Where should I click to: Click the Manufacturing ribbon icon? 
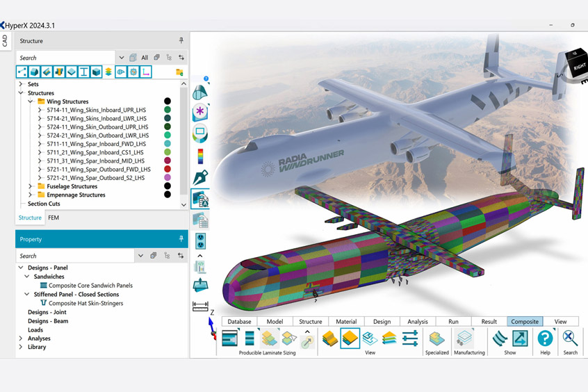(x=464, y=338)
